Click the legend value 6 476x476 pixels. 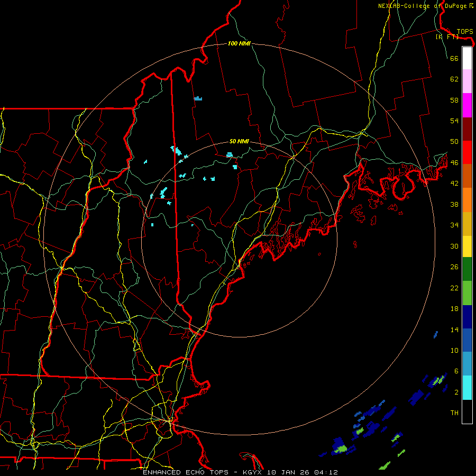(x=456, y=371)
